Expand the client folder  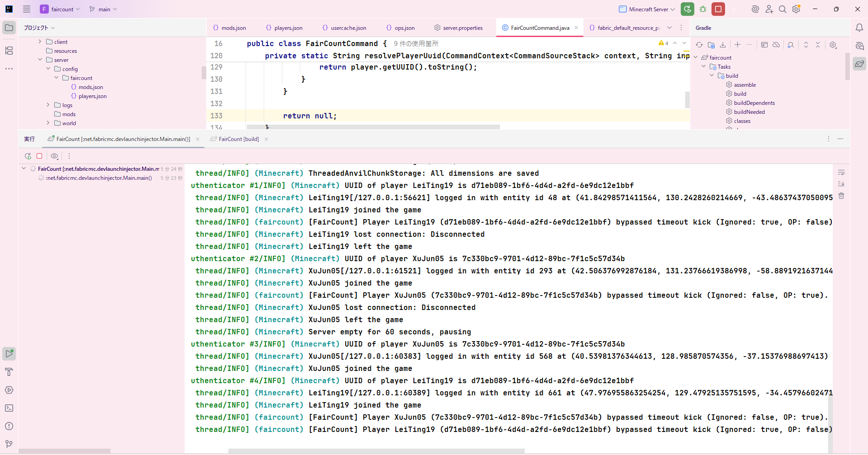(x=40, y=42)
